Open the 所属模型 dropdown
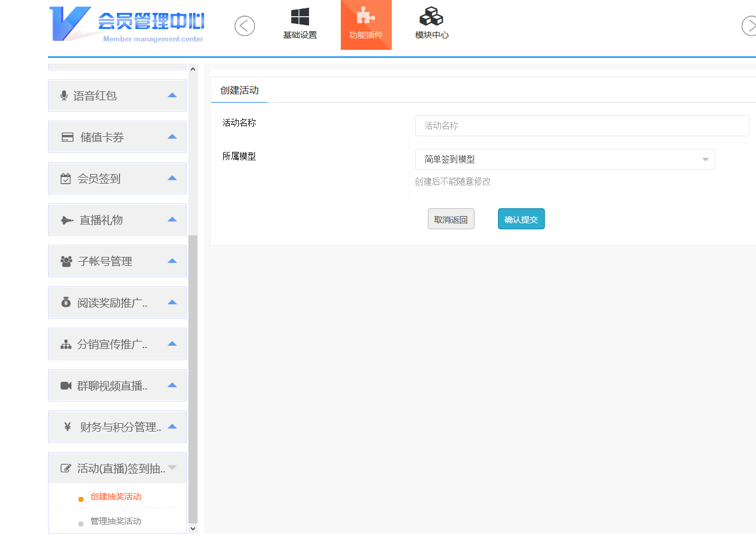The width and height of the screenshot is (756, 536). tap(565, 160)
